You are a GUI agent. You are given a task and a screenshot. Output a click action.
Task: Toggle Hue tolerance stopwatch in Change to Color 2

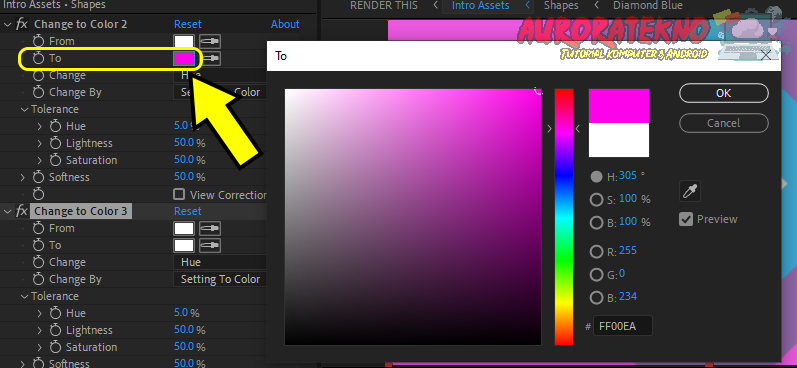click(56, 126)
